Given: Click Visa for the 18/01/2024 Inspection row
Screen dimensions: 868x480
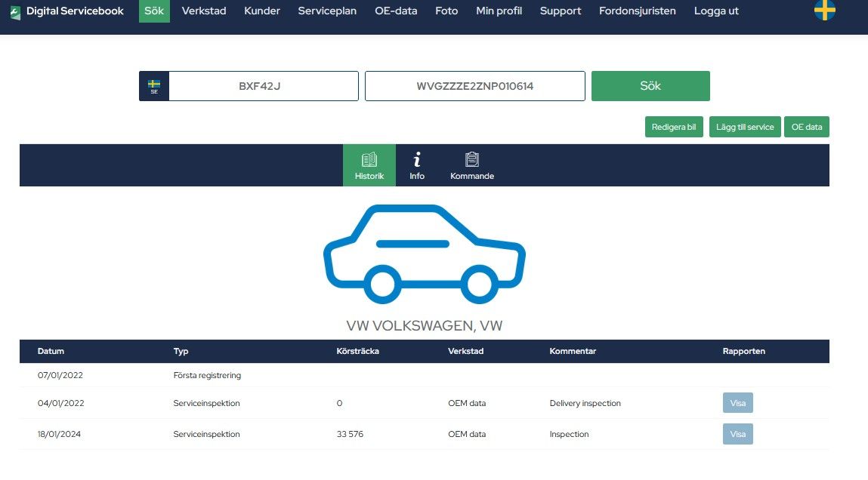Looking at the screenshot, I should tap(737, 434).
